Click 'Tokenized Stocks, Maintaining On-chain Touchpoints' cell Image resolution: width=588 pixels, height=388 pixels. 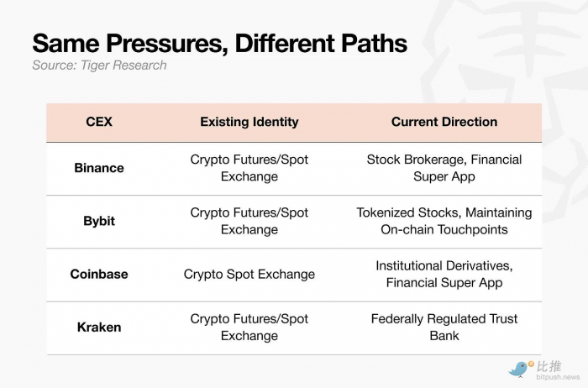tap(444, 221)
